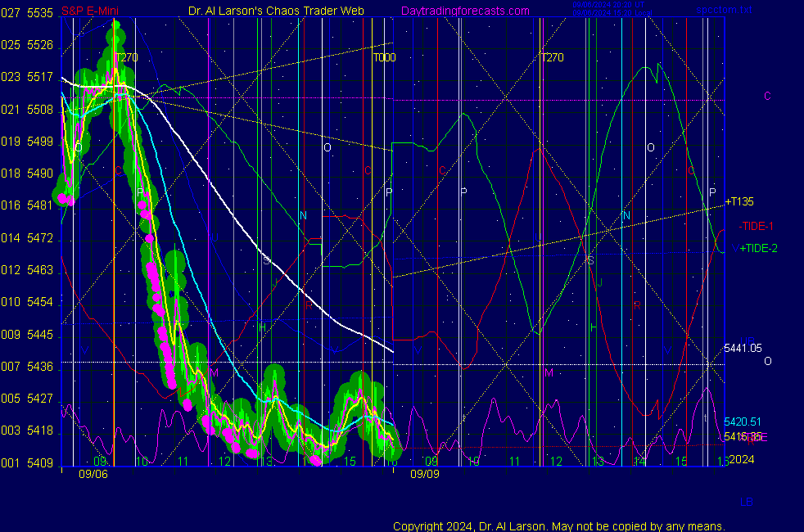Select the "Dr. Al Larson's Chaos Trader Web" heading
This screenshot has width=804, height=532.
click(x=276, y=11)
